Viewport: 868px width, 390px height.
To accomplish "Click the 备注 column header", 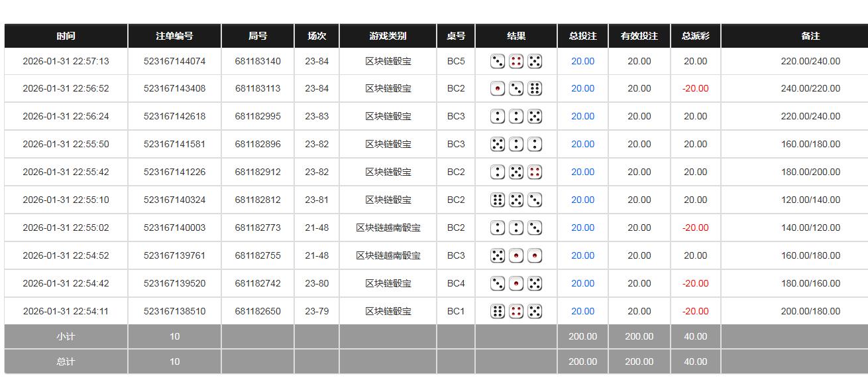I will pos(811,36).
